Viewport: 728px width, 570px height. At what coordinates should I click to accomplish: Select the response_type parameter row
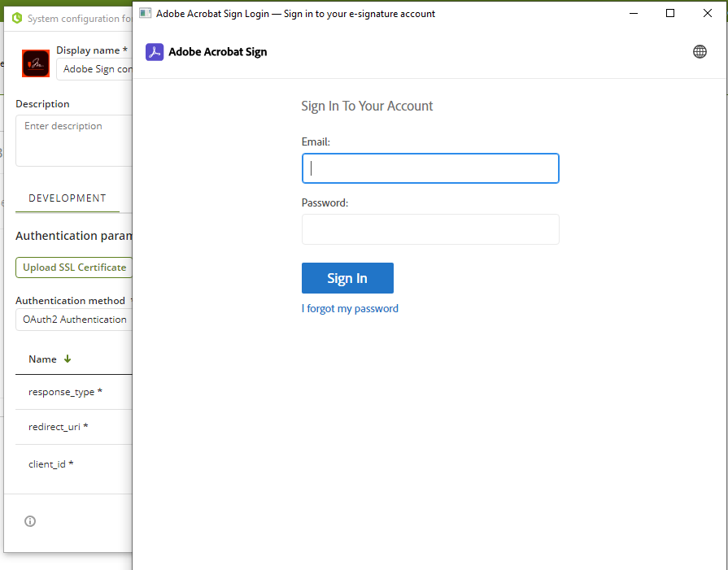(74, 392)
